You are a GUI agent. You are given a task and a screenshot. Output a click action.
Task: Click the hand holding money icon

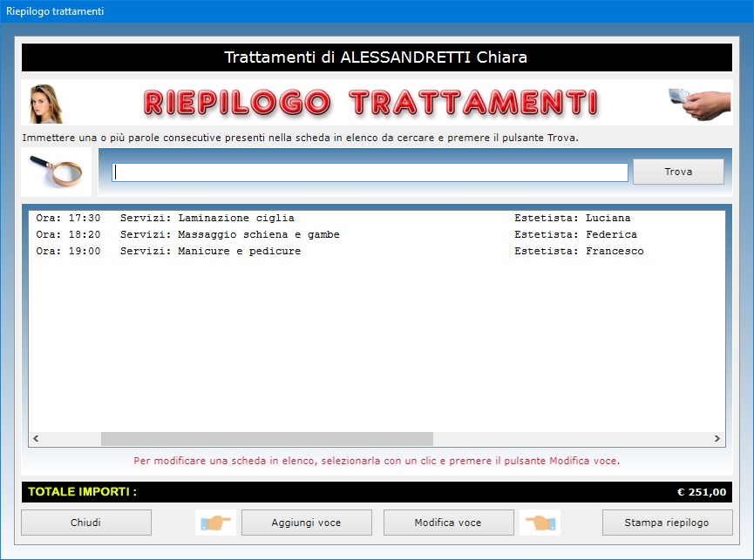pos(700,104)
